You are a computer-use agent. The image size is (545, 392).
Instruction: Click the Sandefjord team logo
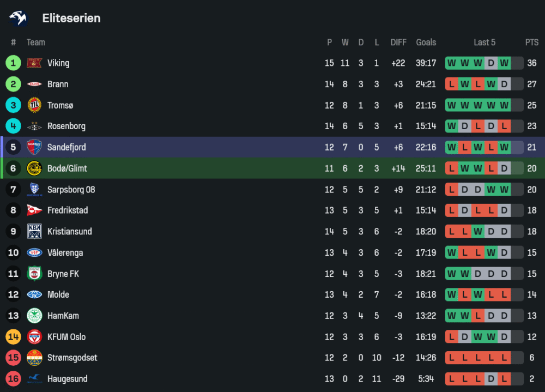(34, 147)
